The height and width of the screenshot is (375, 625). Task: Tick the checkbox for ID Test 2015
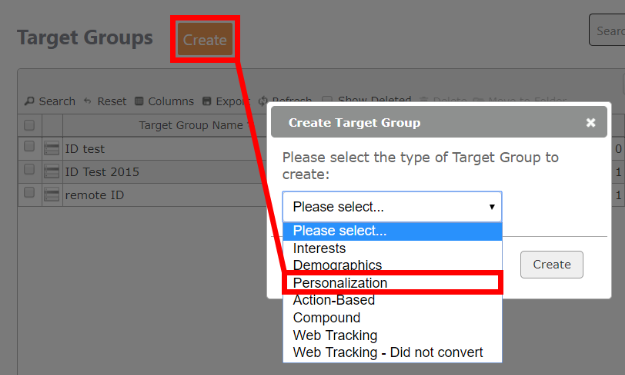(x=29, y=169)
